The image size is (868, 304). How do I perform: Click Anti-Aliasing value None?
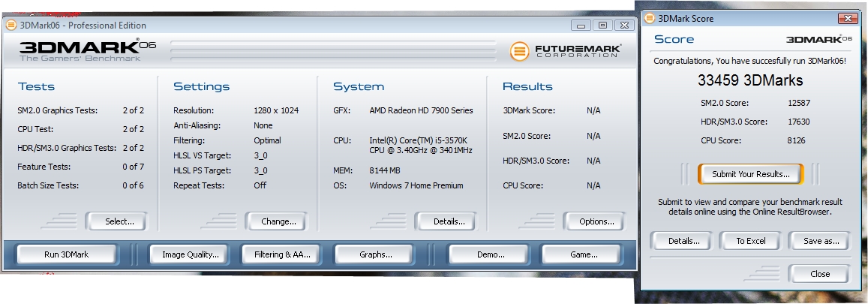point(263,125)
